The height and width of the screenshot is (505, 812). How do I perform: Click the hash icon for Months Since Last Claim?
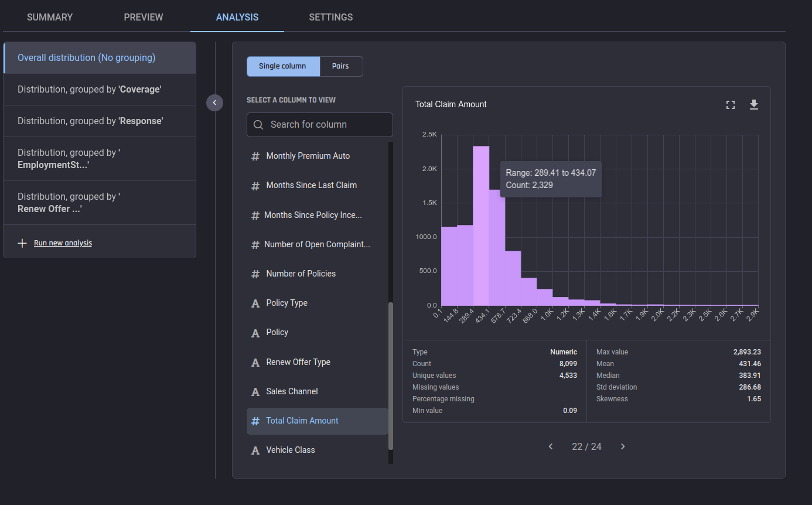255,186
